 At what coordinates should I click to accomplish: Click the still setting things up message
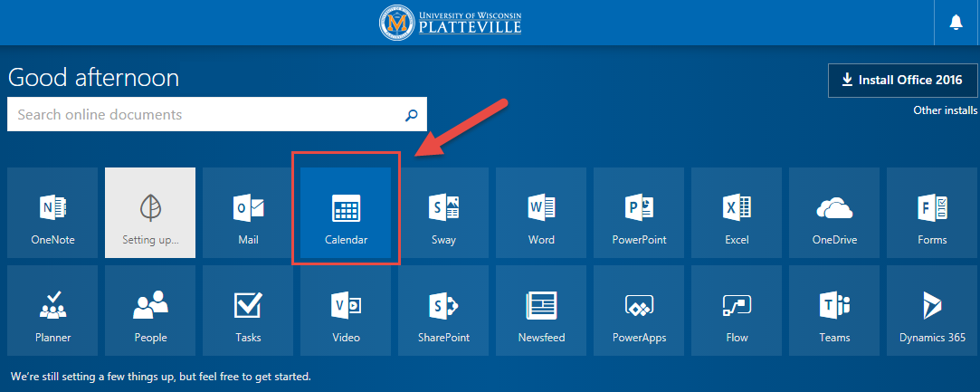[161, 377]
